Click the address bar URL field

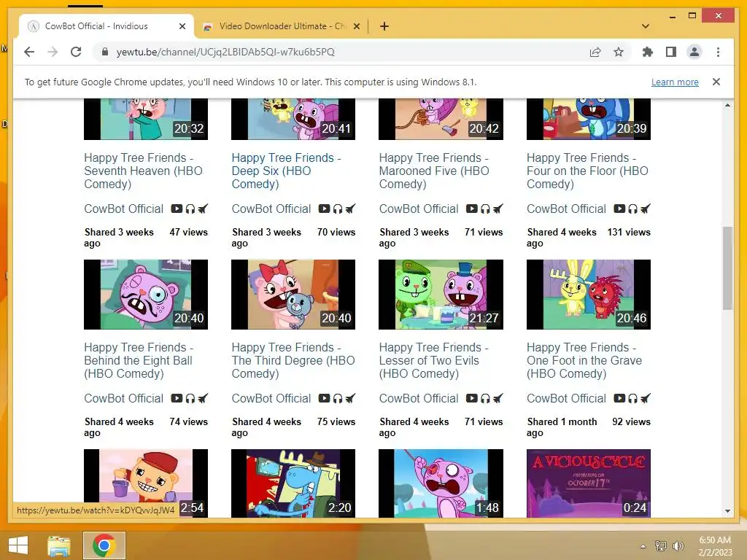pyautogui.click(x=343, y=52)
